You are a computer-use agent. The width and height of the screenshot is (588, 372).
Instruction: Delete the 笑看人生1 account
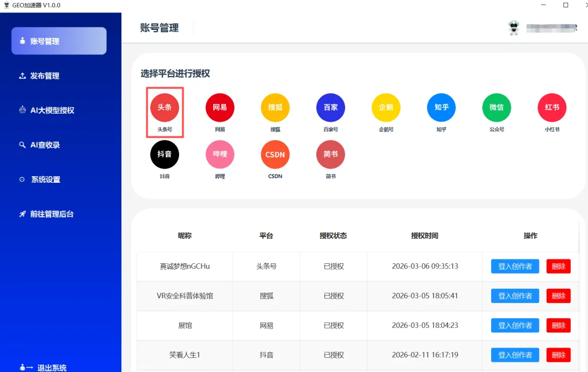pyautogui.click(x=559, y=355)
